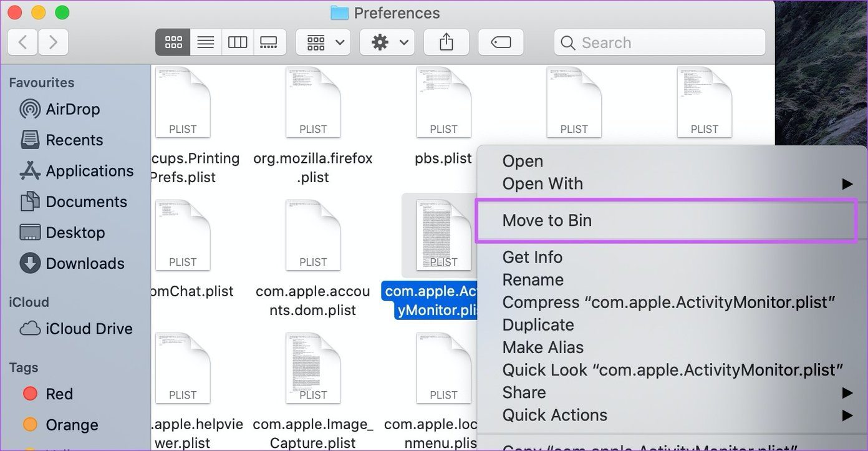The height and width of the screenshot is (451, 868).
Task: Select the com.apple.accounts.dom.plist file icon
Action: pos(313,235)
